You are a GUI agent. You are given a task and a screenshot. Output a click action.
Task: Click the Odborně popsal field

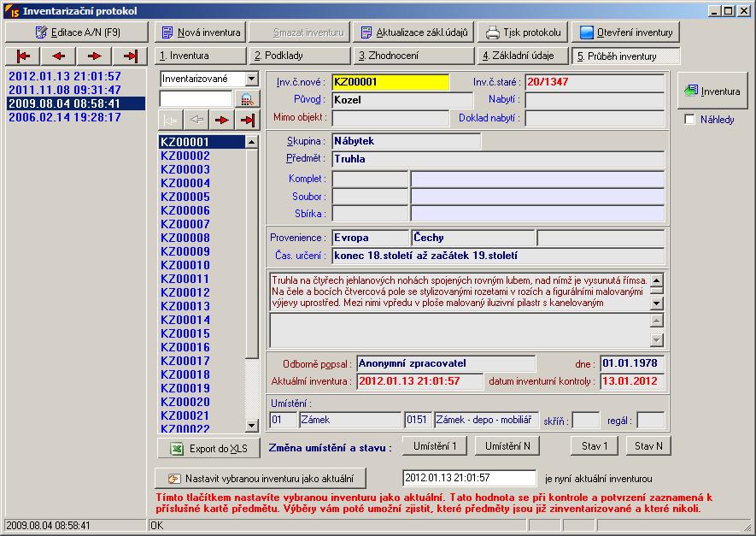pyautogui.click(x=446, y=364)
